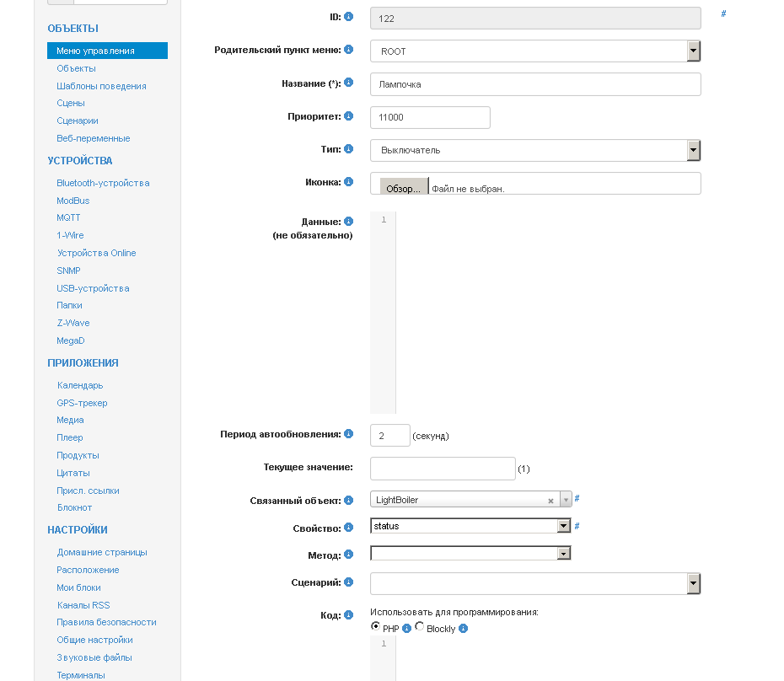Open Сценарии in the sidebar menu
Screen dimensions: 784x681
[x=78, y=121]
